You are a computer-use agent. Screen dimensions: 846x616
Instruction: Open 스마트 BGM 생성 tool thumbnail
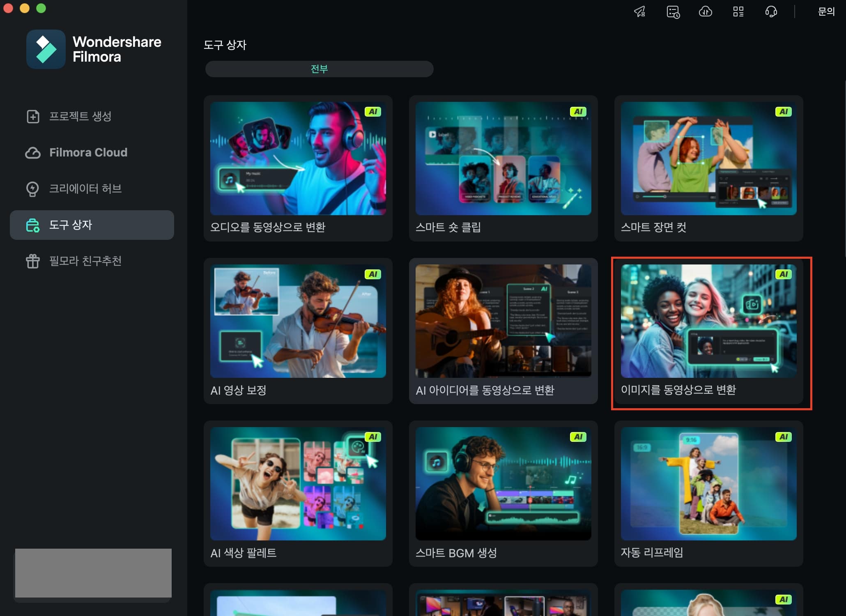pos(503,484)
